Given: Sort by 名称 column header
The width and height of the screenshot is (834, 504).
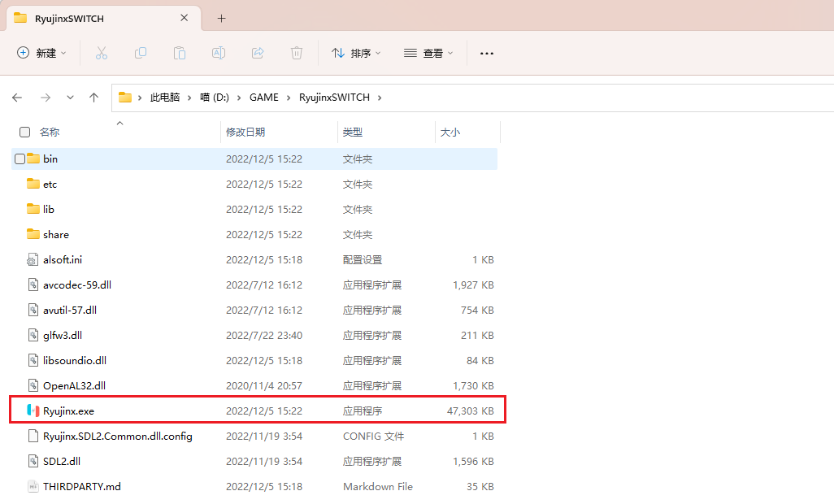Looking at the screenshot, I should pos(50,132).
